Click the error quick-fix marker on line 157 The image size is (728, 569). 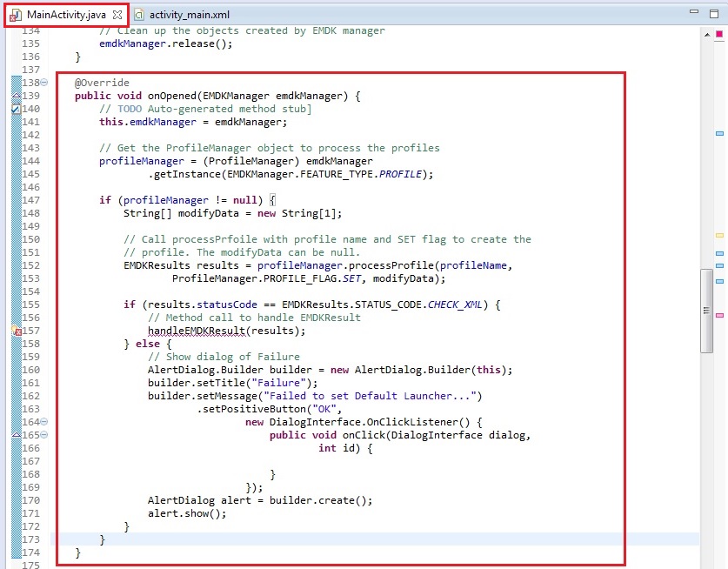tap(17, 331)
